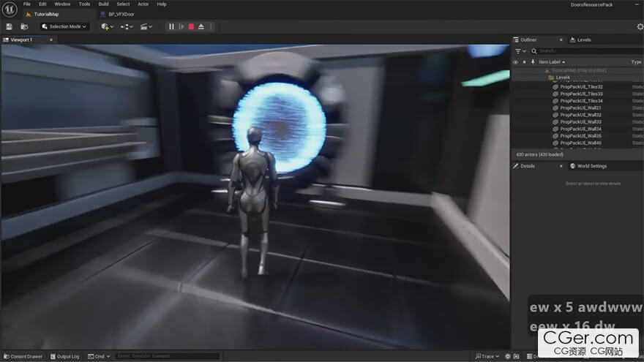The height and width of the screenshot is (362, 644).
Task: Toggle the visibility eye column header
Action: 515,62
